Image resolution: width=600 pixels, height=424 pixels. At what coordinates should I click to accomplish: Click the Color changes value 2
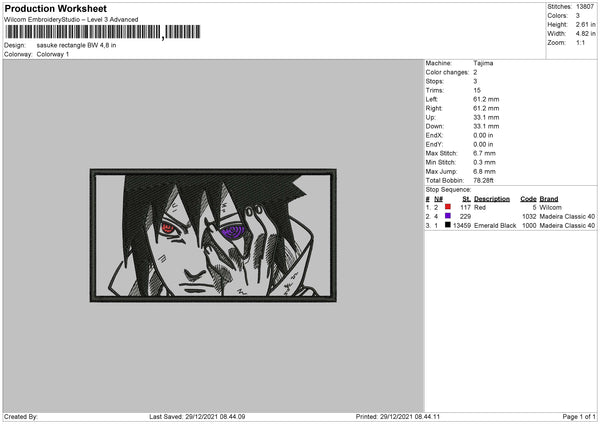(475, 72)
